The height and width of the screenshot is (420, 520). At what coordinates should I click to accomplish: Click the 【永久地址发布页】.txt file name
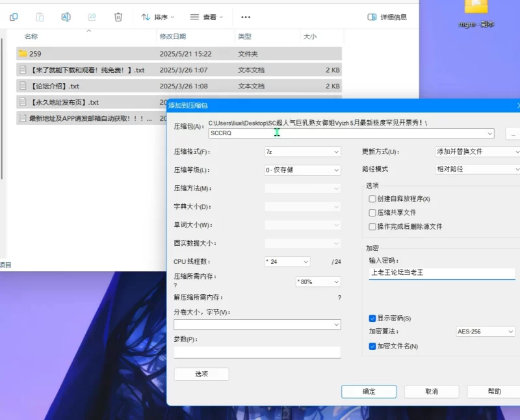click(x=64, y=102)
